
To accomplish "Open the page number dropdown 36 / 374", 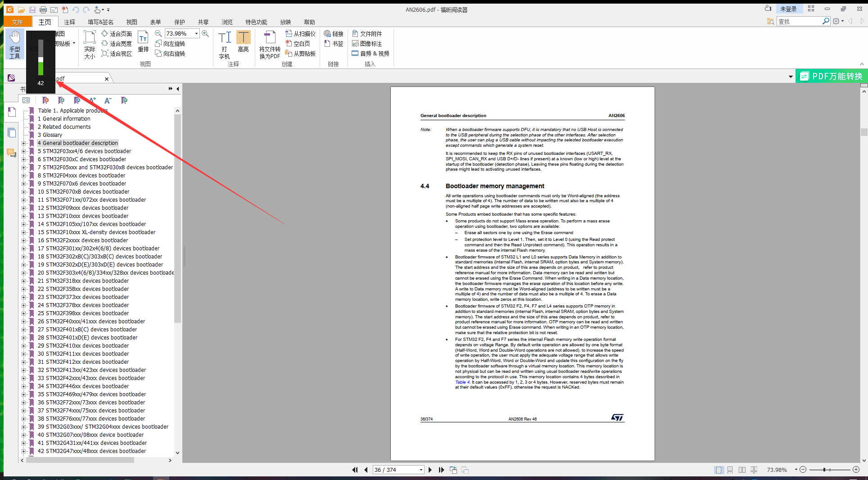I will (x=421, y=470).
